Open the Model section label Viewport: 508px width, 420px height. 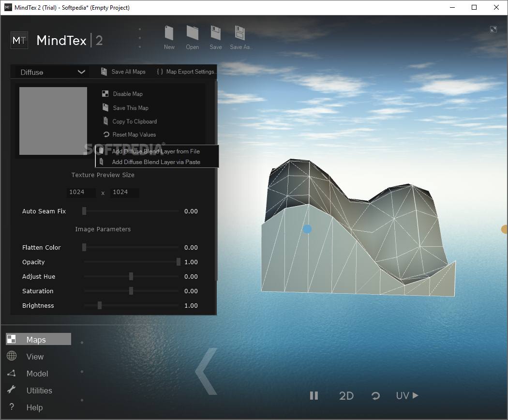pos(37,374)
